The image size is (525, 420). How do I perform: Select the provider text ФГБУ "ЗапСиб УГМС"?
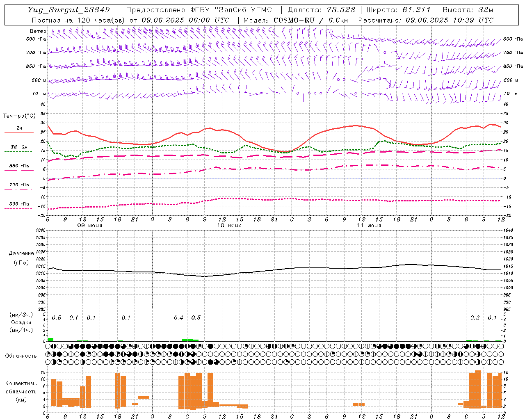(233, 10)
